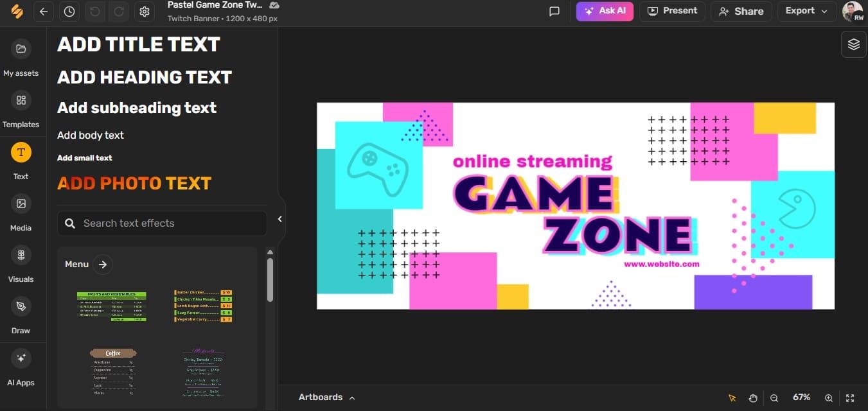The height and width of the screenshot is (411, 868).
Task: Collapse the Artboards panel
Action: click(x=352, y=397)
